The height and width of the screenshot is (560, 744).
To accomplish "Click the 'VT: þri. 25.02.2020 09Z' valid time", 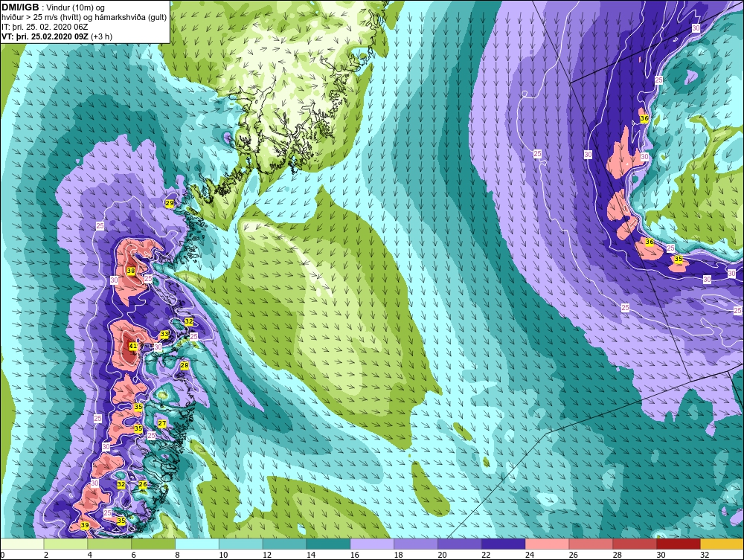I will click(x=44, y=36).
